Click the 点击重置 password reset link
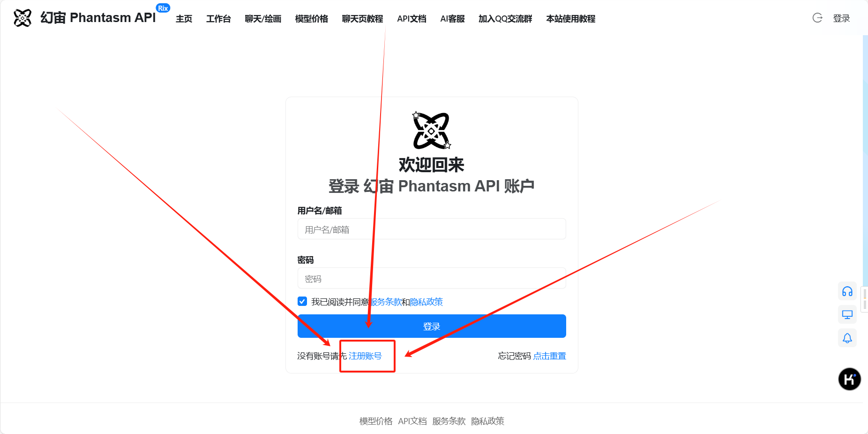The image size is (868, 434). tap(549, 356)
